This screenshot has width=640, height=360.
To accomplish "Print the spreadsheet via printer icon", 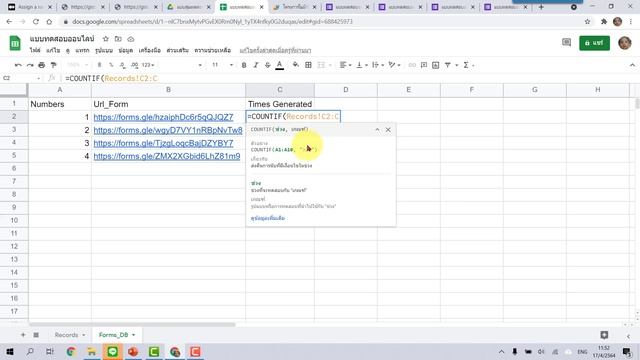I will click(42, 65).
